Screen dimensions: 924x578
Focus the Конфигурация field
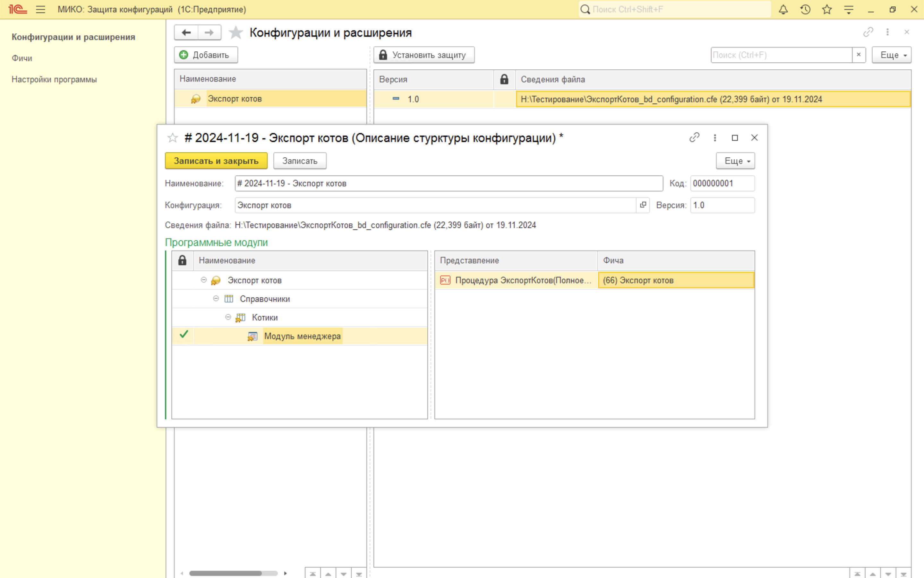click(x=435, y=205)
